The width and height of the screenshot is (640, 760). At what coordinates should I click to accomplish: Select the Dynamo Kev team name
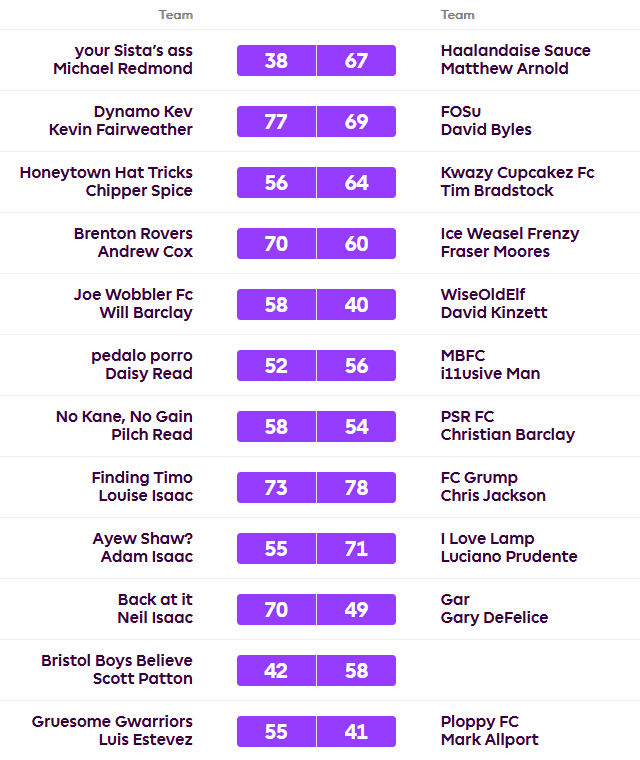tap(143, 112)
